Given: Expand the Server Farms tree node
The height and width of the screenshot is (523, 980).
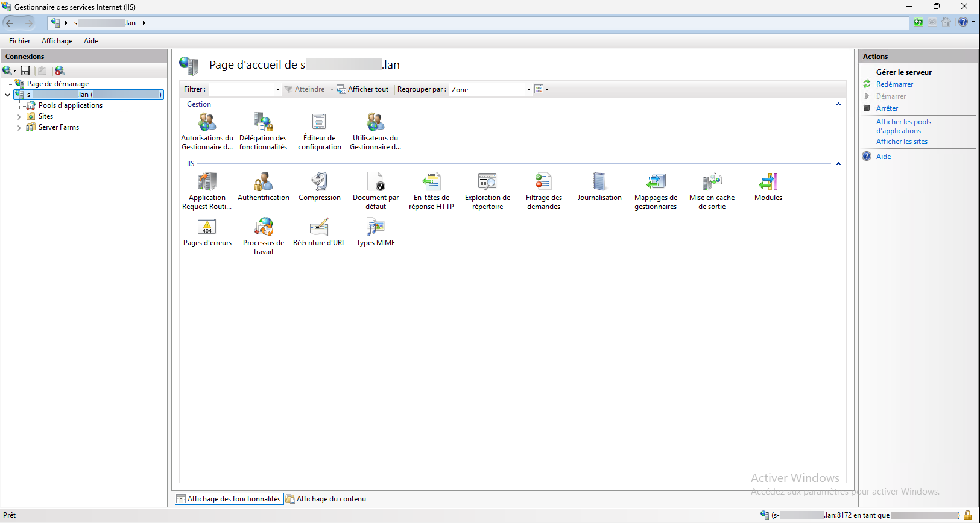Looking at the screenshot, I should (19, 128).
